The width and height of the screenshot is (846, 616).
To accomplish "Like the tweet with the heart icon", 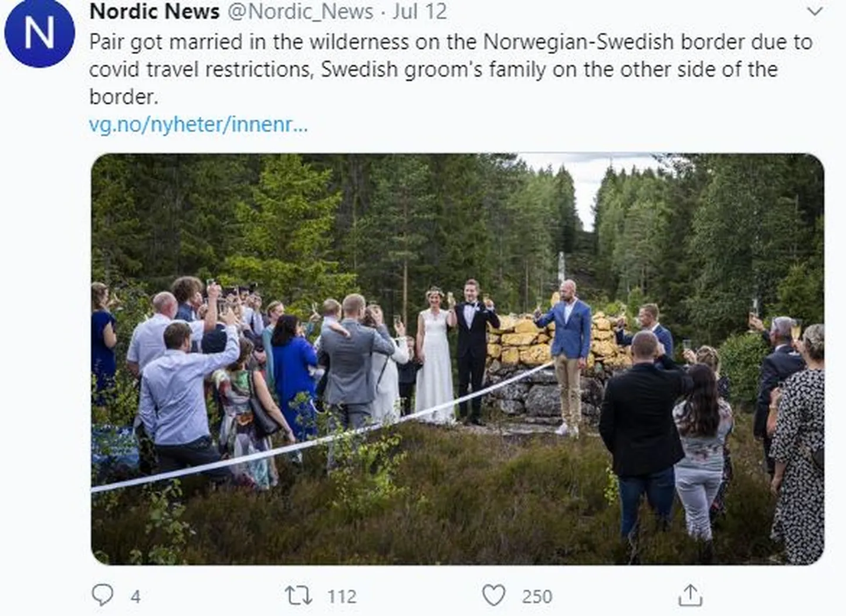I will (493, 595).
